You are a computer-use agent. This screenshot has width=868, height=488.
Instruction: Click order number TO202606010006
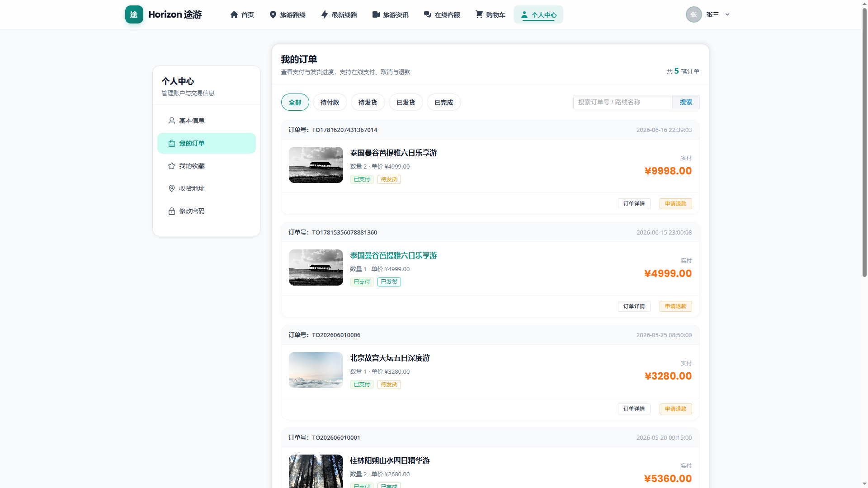[336, 335]
